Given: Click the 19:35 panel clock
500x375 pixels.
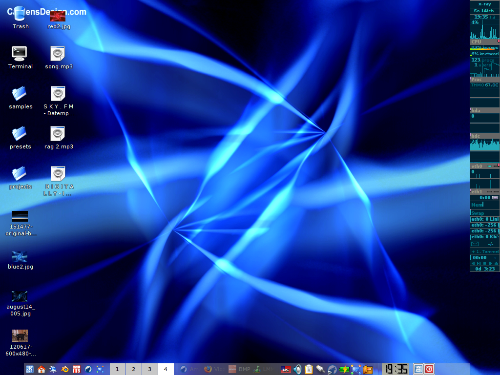Looking at the screenshot, I should click(396, 369).
